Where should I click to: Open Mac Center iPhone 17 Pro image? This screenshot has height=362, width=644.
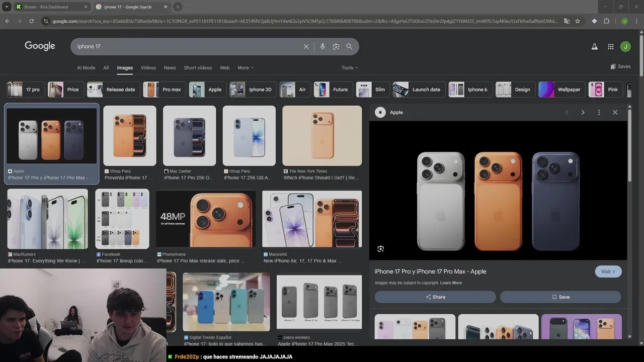pyautogui.click(x=189, y=136)
